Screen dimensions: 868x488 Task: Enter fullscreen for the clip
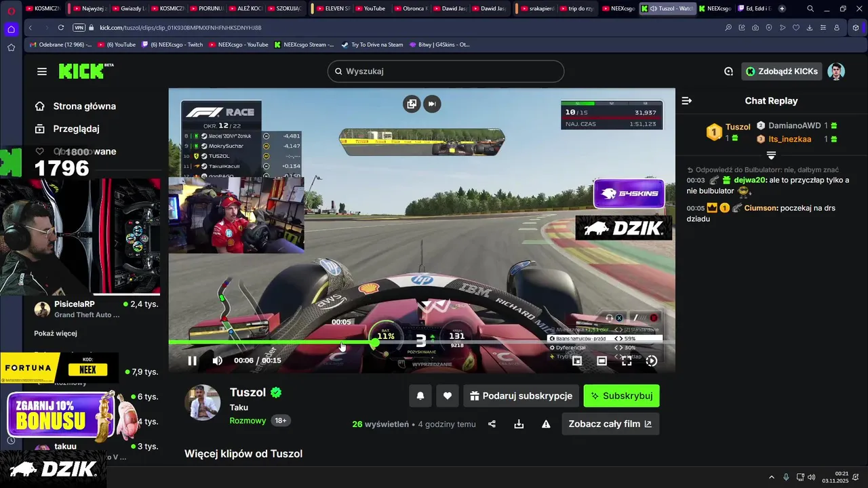pyautogui.click(x=627, y=361)
